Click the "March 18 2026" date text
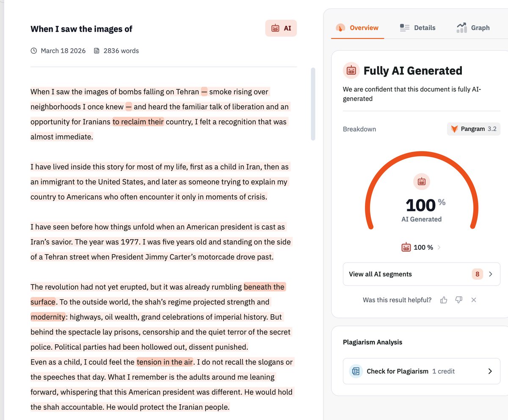 [63, 51]
